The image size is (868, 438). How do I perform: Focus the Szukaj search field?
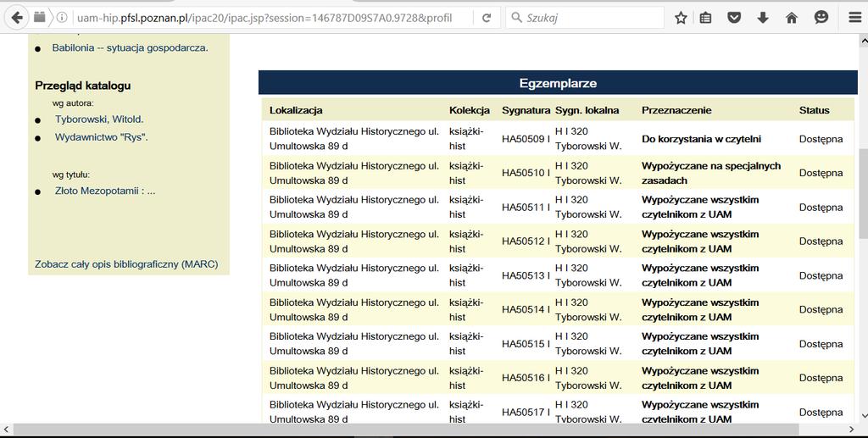point(585,18)
